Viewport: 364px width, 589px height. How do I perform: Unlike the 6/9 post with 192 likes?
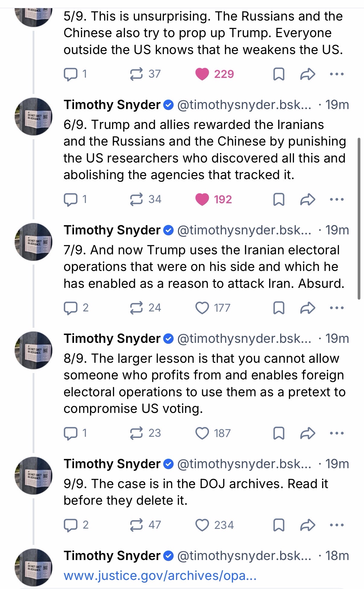(202, 199)
